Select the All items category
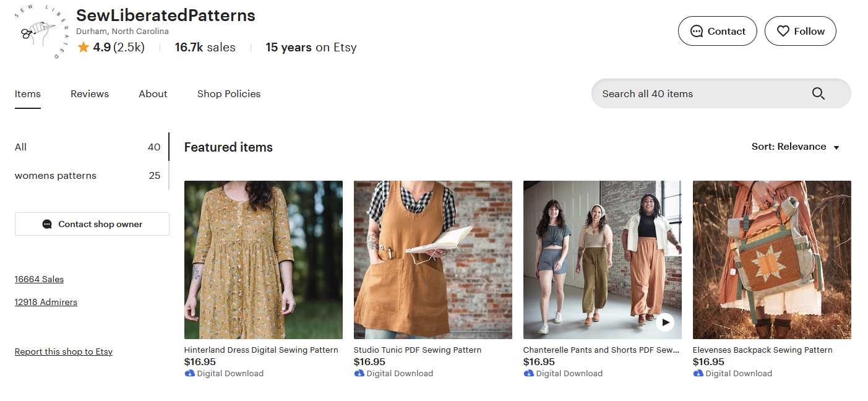The height and width of the screenshot is (401, 868). pos(21,147)
